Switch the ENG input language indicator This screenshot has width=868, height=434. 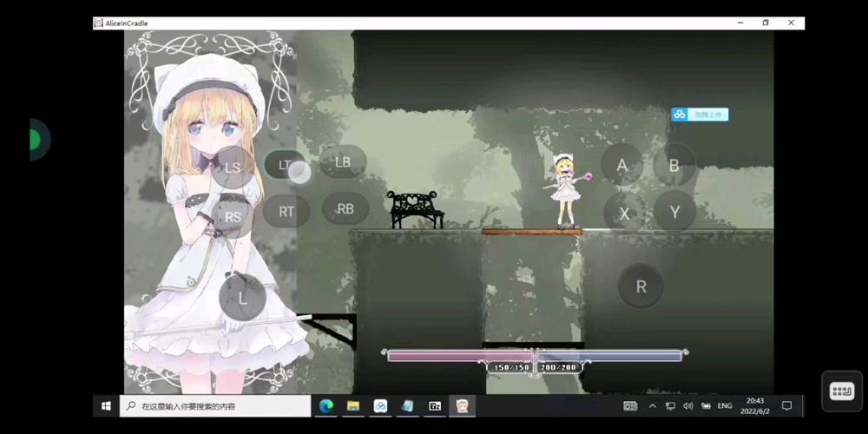(724, 405)
